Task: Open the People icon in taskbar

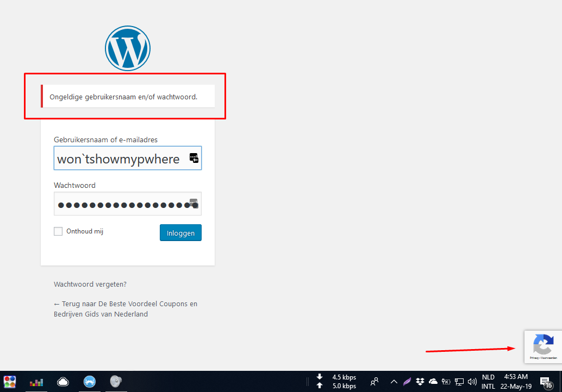Action: (x=374, y=382)
